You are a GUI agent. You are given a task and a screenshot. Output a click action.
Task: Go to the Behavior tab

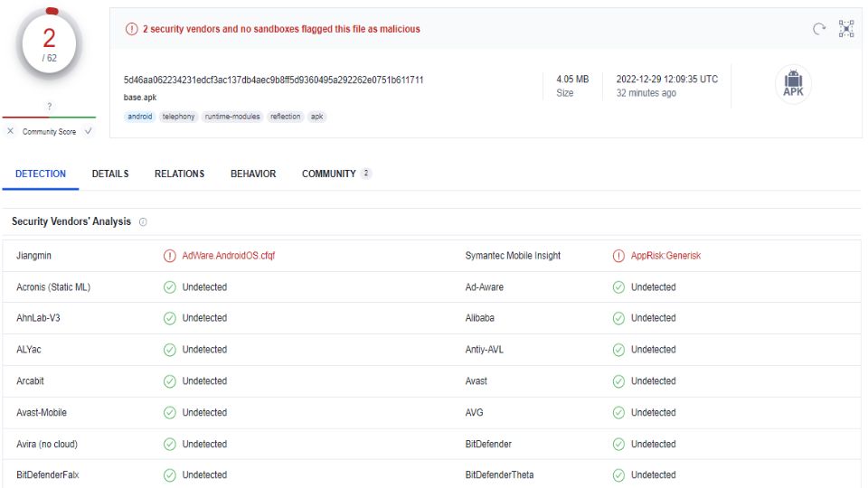(x=253, y=174)
